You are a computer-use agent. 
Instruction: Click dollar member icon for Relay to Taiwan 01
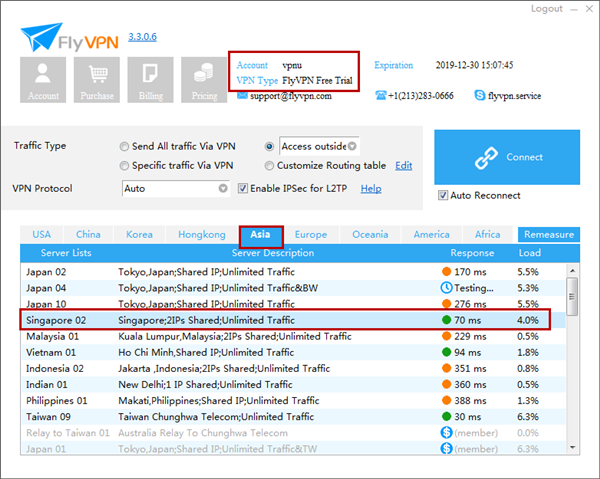(446, 432)
